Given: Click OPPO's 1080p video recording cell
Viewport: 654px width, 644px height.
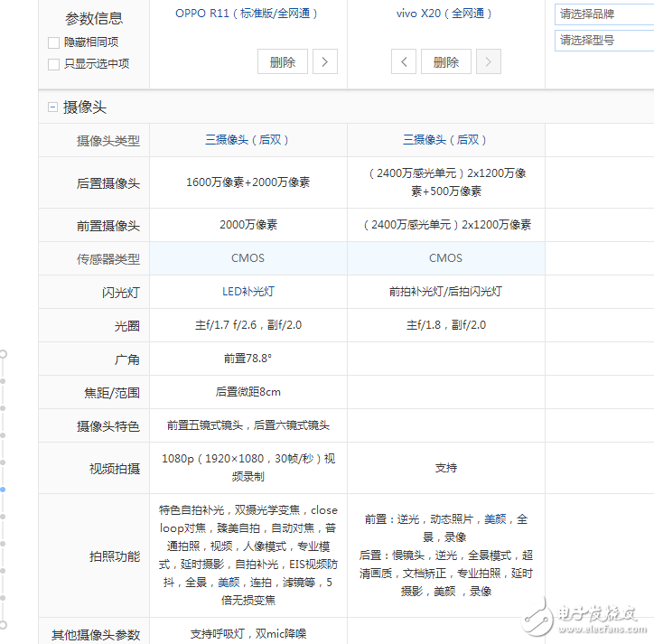Looking at the screenshot, I should click(x=248, y=468).
